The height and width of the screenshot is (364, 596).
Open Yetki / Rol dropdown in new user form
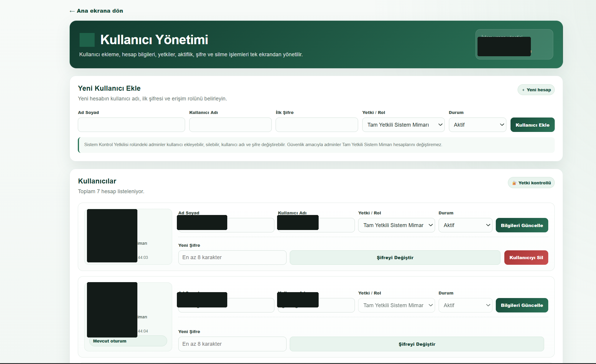click(403, 125)
